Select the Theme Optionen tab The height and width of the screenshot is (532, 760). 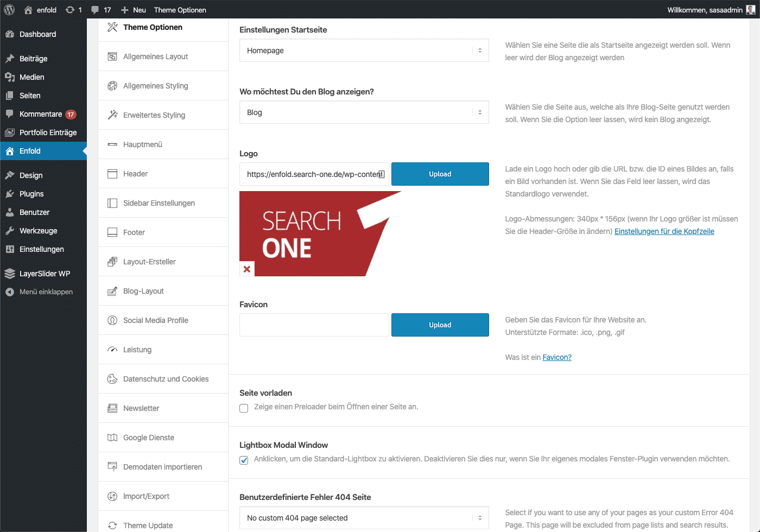coord(163,27)
